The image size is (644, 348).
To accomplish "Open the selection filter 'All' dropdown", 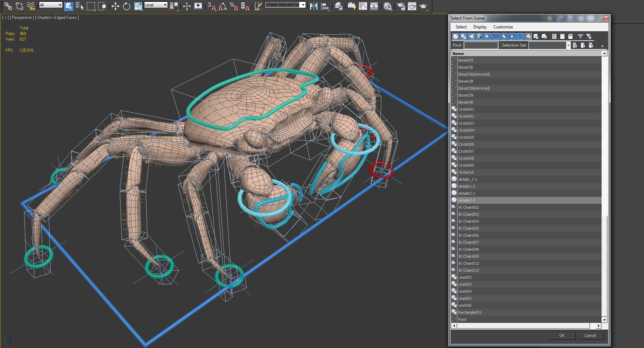I will 50,5.
